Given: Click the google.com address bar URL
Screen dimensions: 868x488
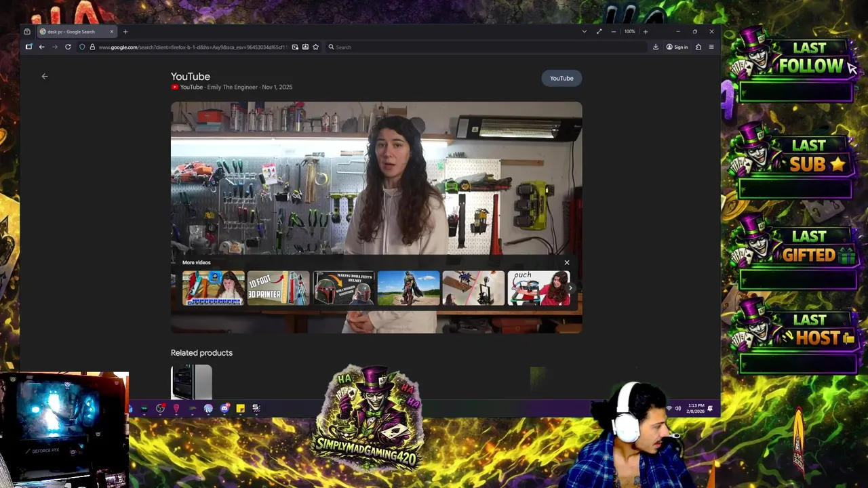Looking at the screenshot, I should click(x=193, y=47).
